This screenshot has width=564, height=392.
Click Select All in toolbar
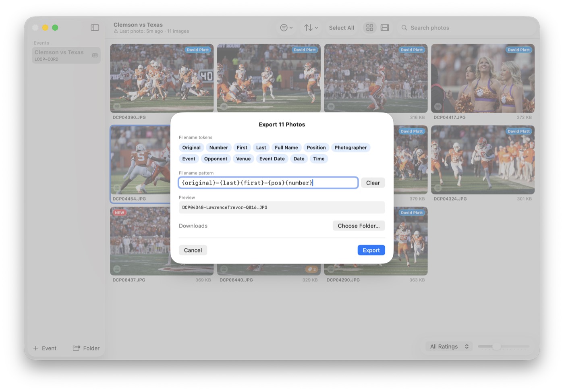point(341,28)
